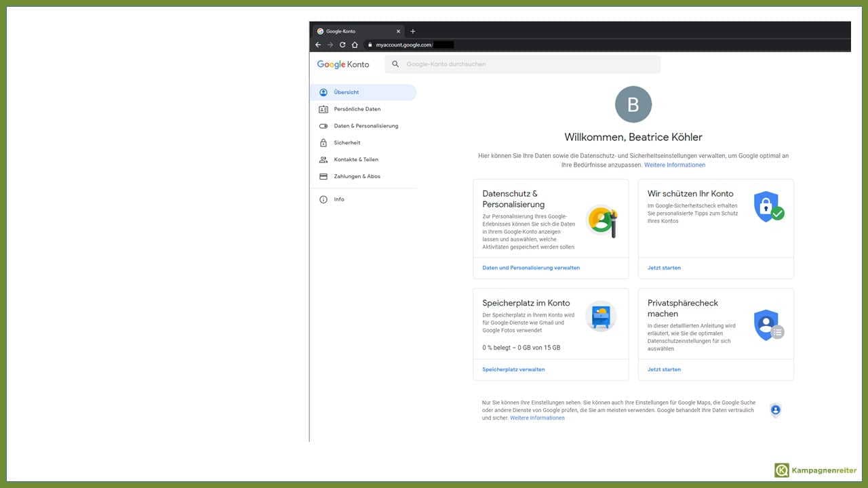The width and height of the screenshot is (868, 488).
Task: Click the profile avatar with letter B
Action: pos(633,104)
